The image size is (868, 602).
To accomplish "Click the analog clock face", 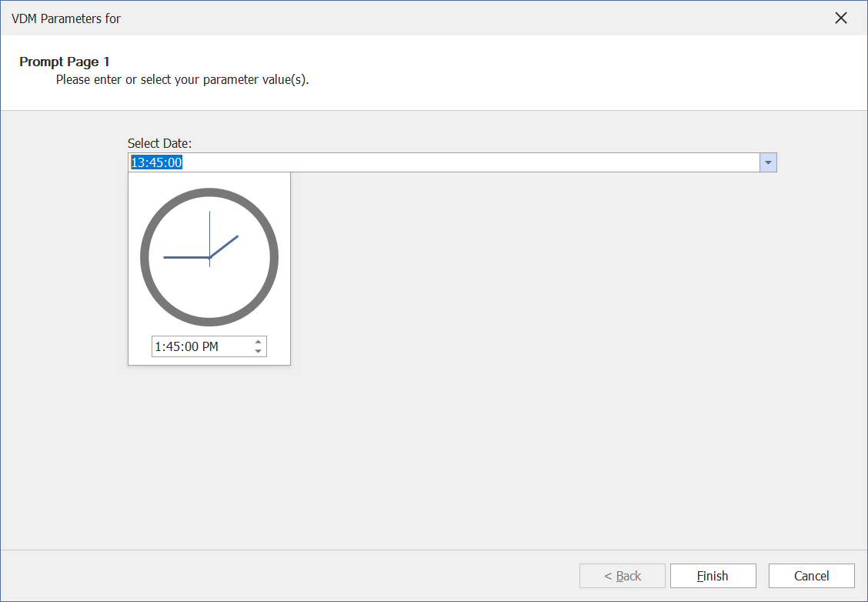I will (209, 257).
